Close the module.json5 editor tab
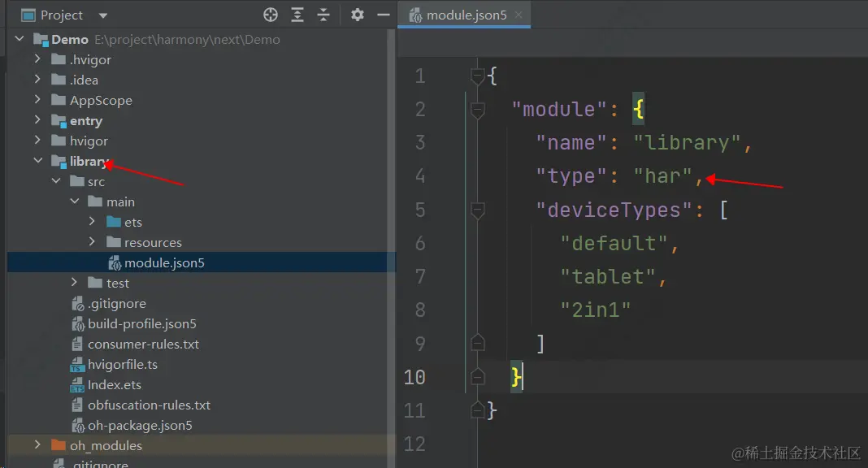The width and height of the screenshot is (868, 468). click(x=519, y=15)
